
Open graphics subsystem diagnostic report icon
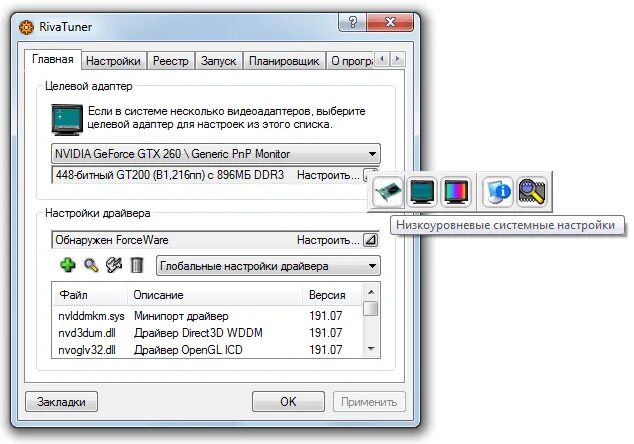[498, 192]
